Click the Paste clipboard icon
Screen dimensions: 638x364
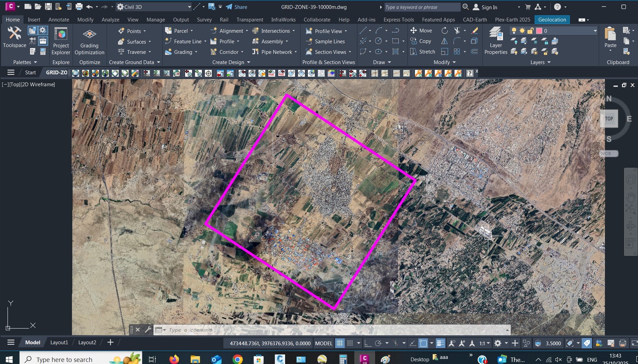(610, 37)
